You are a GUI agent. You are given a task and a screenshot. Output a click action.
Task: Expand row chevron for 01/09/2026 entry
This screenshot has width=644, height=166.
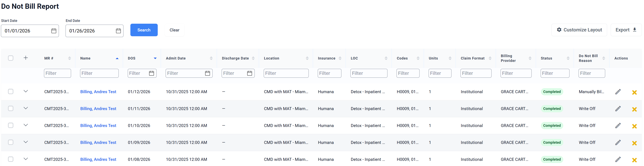(26, 142)
